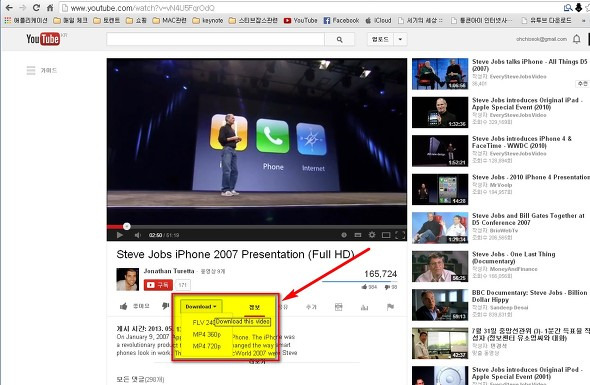This screenshot has width=590, height=385.
Task: Open Steve Jobs introduces iPhone 4 & FaceTime thumbnail
Action: 440,151
